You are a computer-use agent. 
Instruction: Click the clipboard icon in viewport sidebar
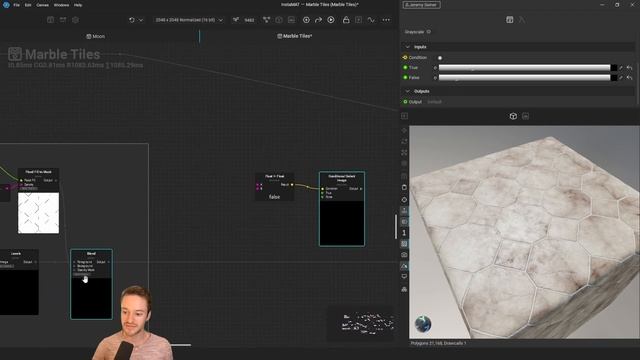(404, 187)
